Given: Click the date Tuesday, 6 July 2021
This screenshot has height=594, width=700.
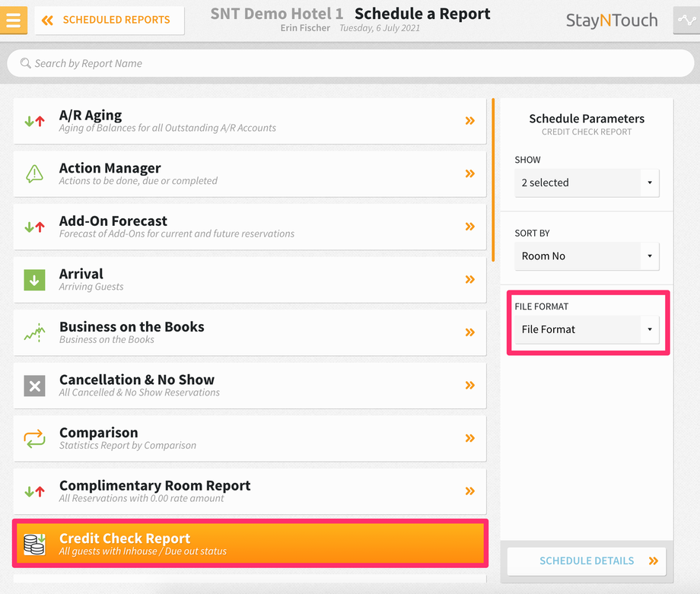Looking at the screenshot, I should [x=380, y=28].
